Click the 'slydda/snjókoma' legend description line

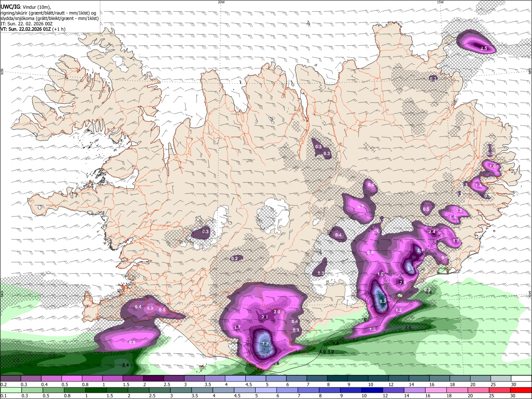pos(49,18)
